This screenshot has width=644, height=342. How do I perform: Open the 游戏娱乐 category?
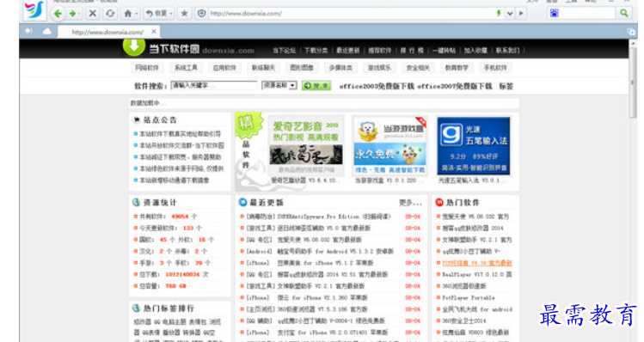pyautogui.click(x=379, y=68)
